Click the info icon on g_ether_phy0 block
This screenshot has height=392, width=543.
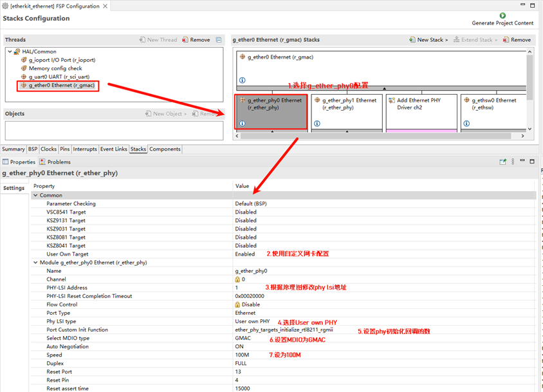pyautogui.click(x=243, y=123)
